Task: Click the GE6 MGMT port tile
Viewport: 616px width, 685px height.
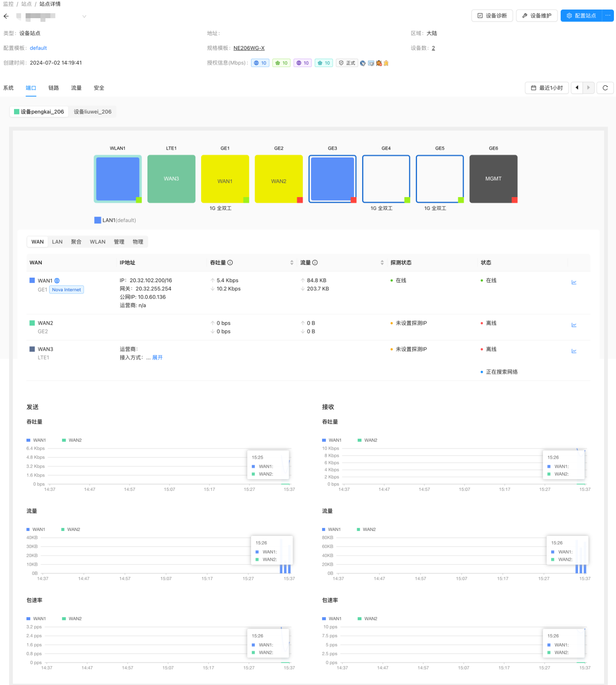Action: (x=493, y=179)
